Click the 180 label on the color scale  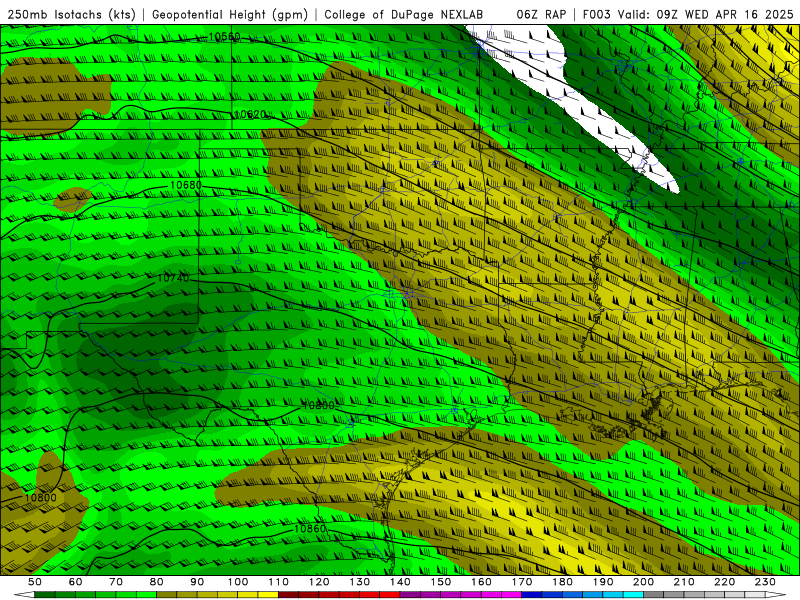[x=562, y=582]
